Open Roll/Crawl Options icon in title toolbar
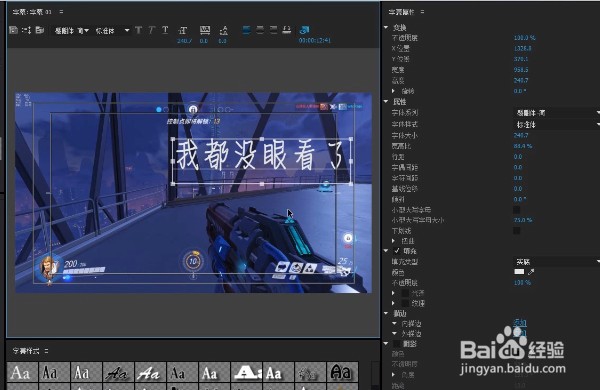The height and width of the screenshot is (390, 600). (x=26, y=30)
